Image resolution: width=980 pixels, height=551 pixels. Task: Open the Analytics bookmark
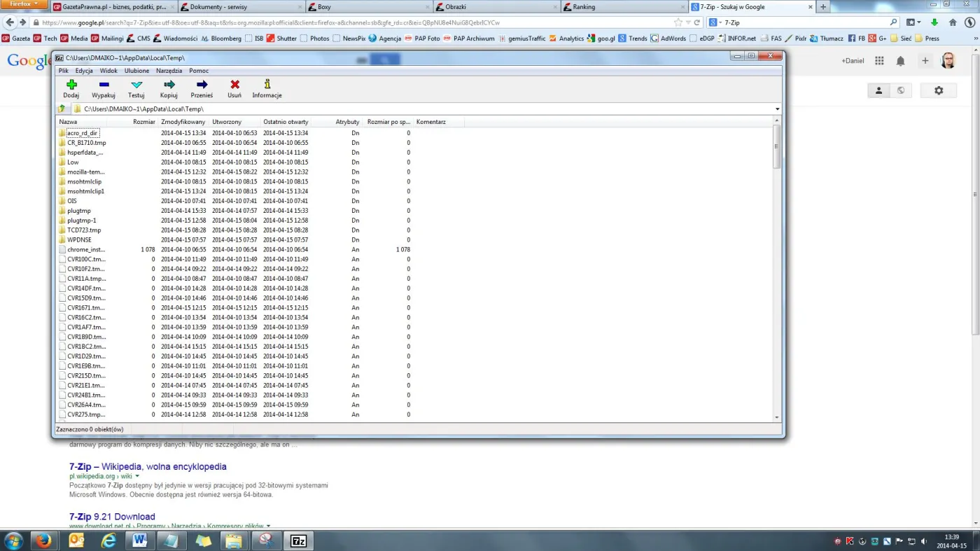click(x=566, y=39)
